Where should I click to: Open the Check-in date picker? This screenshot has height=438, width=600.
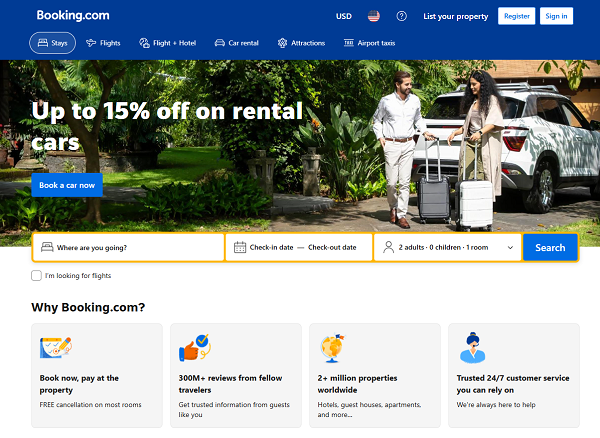271,247
